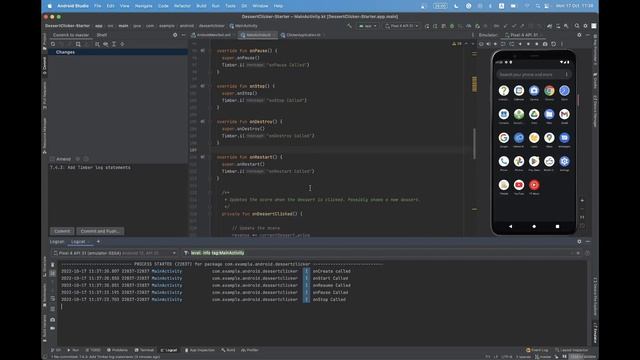Click override gutter icon beside onStop

point(202,86)
